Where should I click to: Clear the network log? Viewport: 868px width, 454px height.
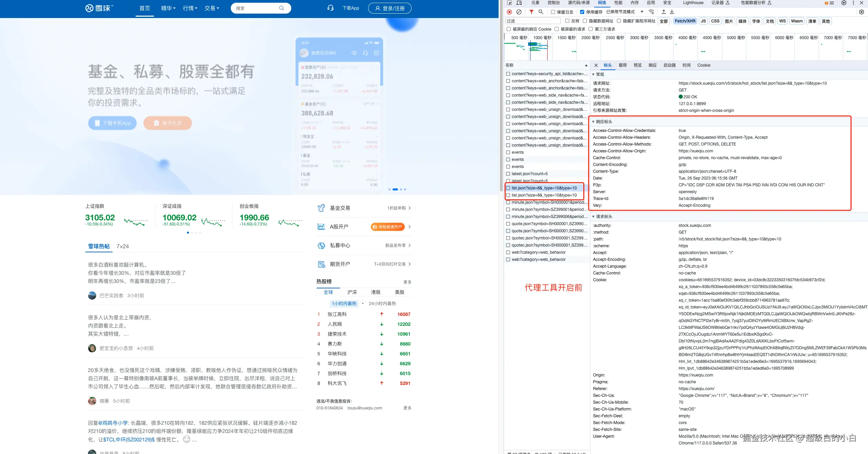point(519,12)
